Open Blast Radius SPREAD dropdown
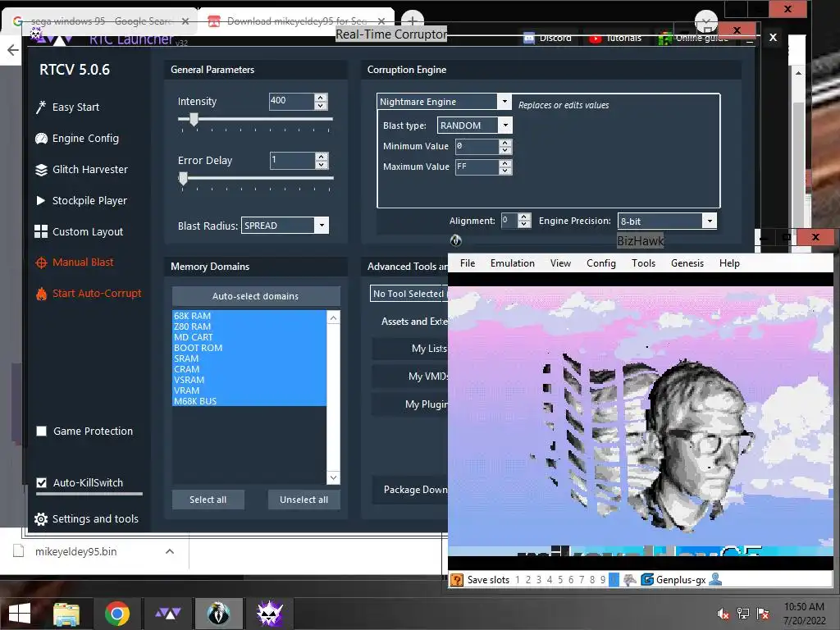The width and height of the screenshot is (840, 630). 322,226
